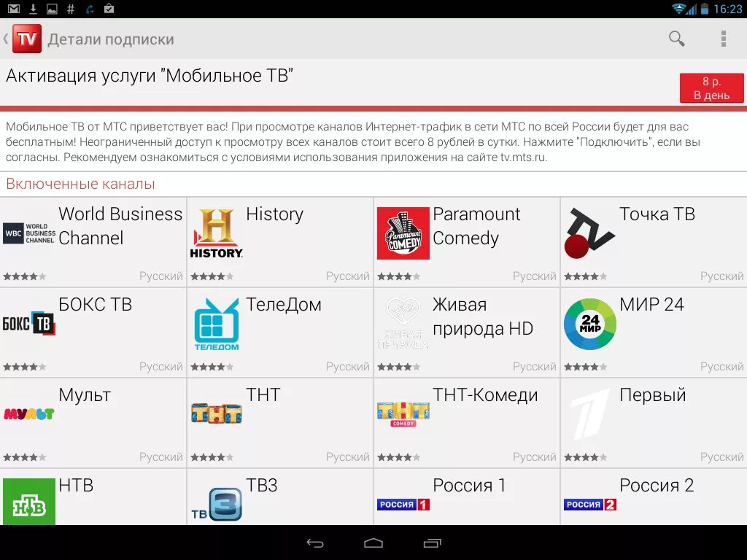The width and height of the screenshot is (747, 560).
Task: Tap Русский label in Первый card
Action: [721, 457]
